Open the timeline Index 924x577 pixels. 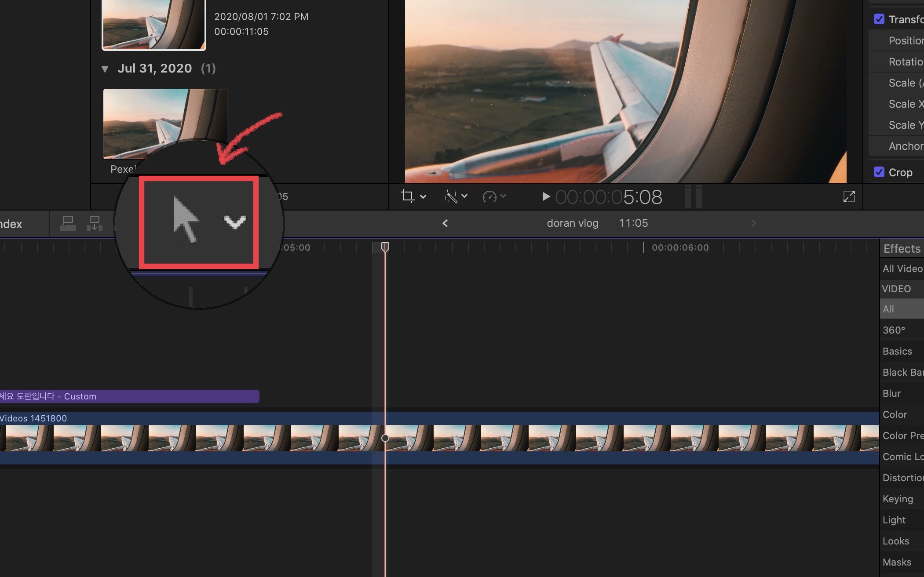point(11,224)
